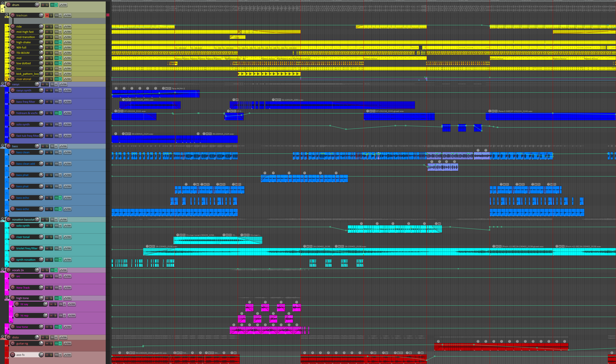Collapse the high tone folder
616x364 pixels.
point(7,297)
